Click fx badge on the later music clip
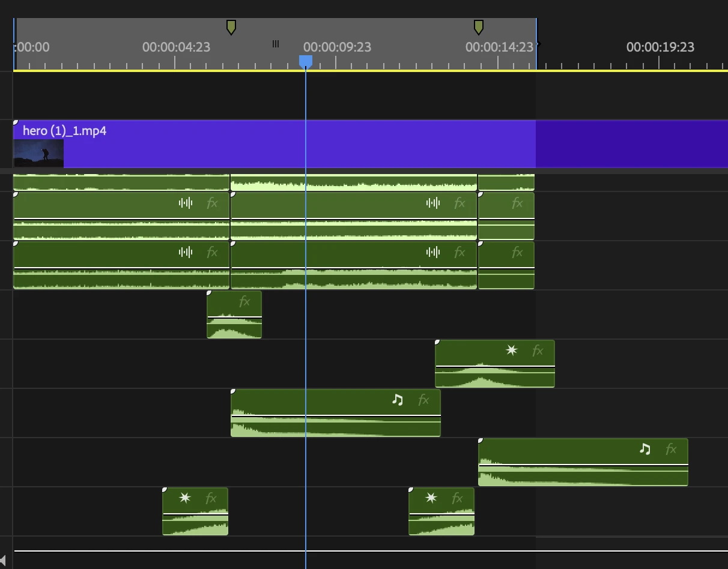The image size is (728, 569). click(x=671, y=449)
